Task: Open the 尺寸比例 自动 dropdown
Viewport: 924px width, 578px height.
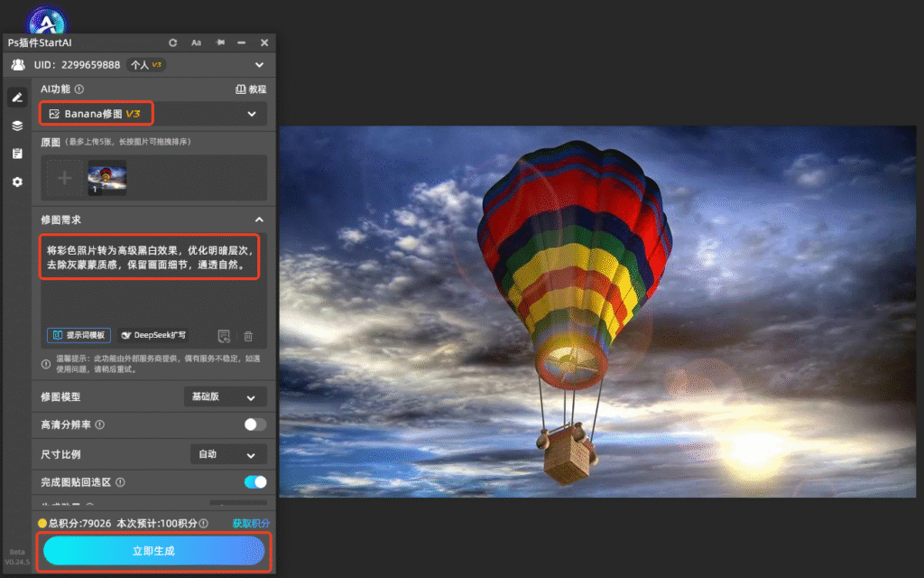Action: click(x=228, y=454)
